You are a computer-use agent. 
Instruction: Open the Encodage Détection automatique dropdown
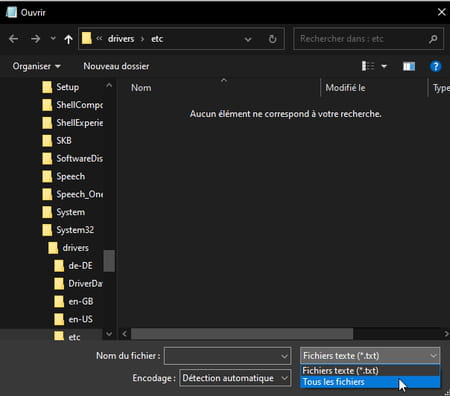(235, 378)
